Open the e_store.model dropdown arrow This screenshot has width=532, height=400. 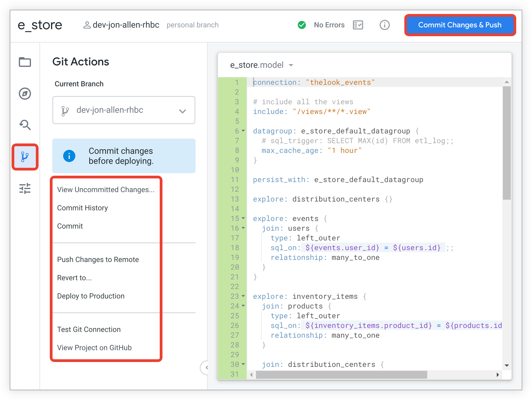coord(291,65)
